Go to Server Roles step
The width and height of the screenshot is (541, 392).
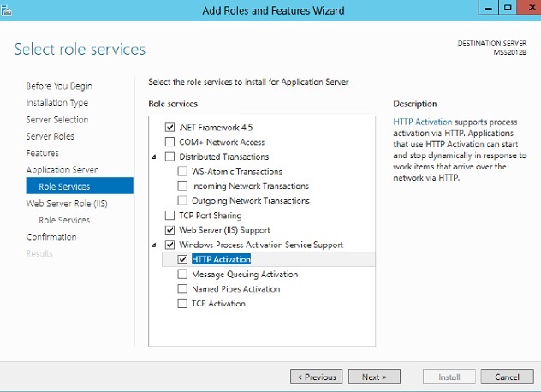tap(50, 136)
